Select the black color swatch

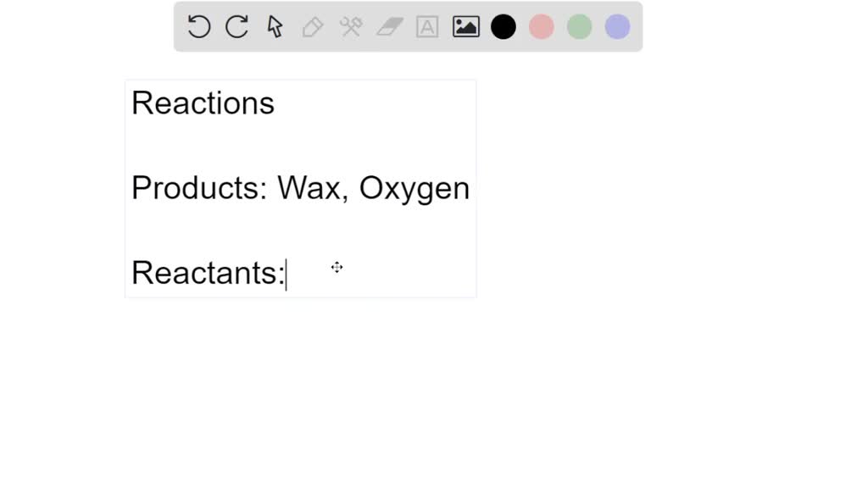(x=503, y=26)
